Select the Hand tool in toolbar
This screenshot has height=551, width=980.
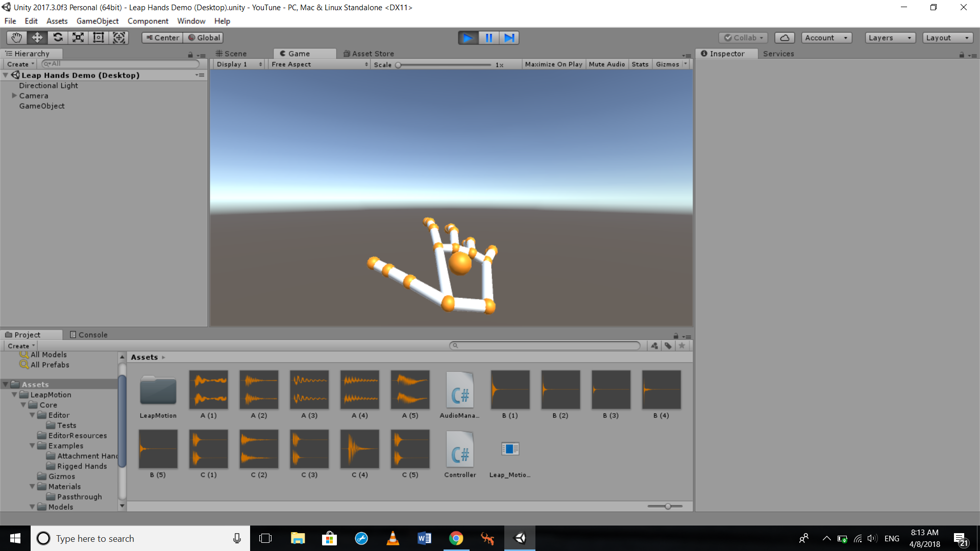coord(16,38)
